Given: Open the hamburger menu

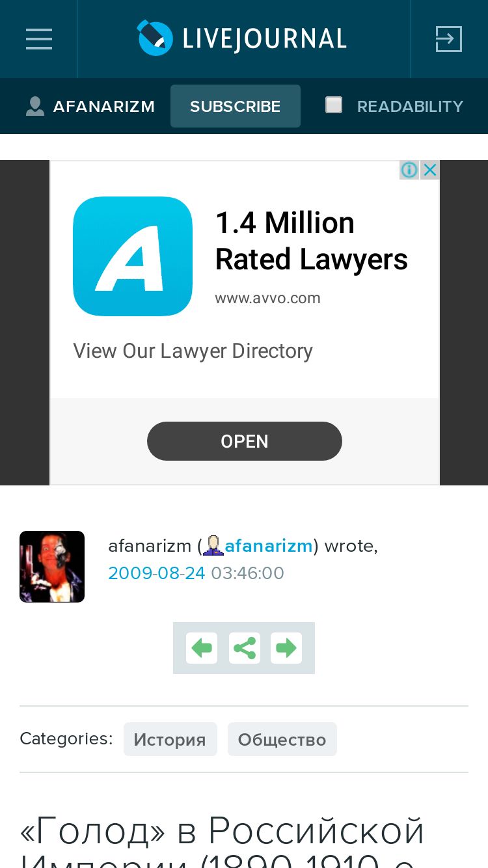Looking at the screenshot, I should 39,39.
